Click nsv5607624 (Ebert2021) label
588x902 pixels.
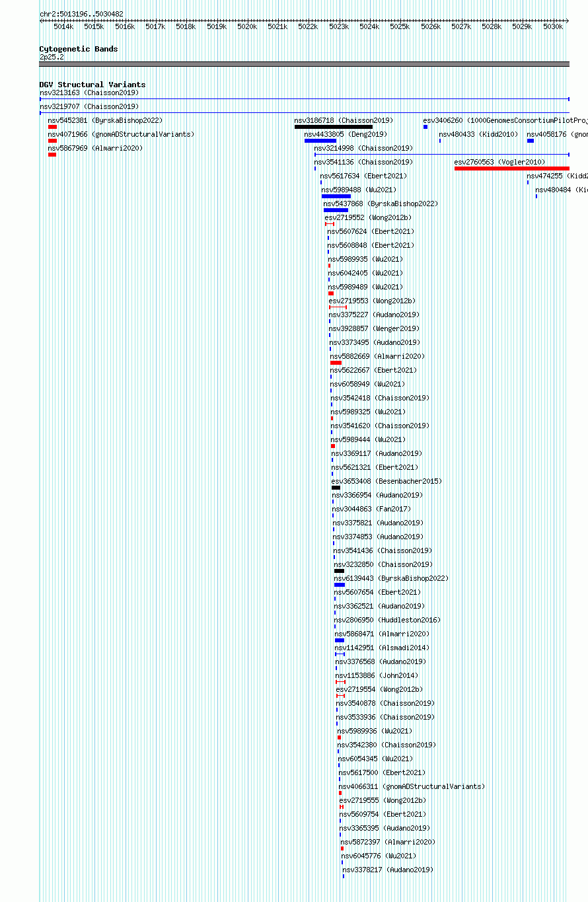point(371,231)
